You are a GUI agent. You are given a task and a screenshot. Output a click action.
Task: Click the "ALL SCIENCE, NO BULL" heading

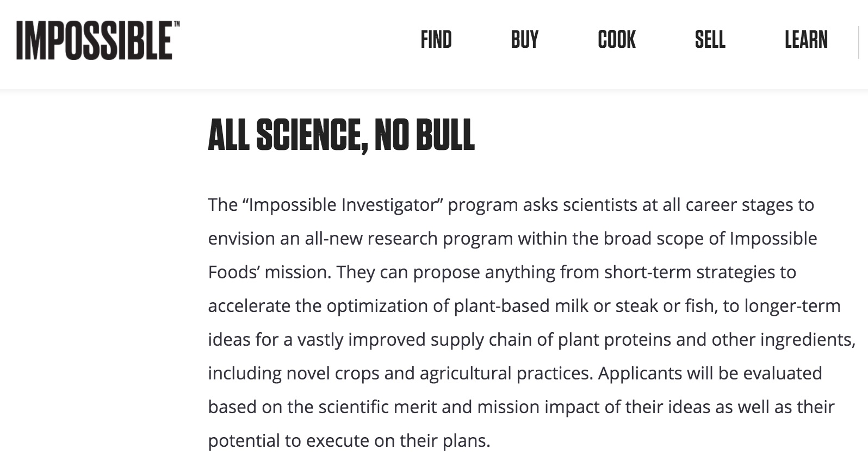(x=342, y=135)
